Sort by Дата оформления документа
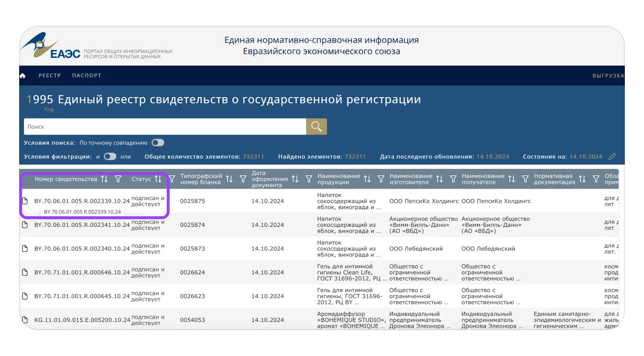Viewport: 644px width, 356px height. pyautogui.click(x=295, y=179)
